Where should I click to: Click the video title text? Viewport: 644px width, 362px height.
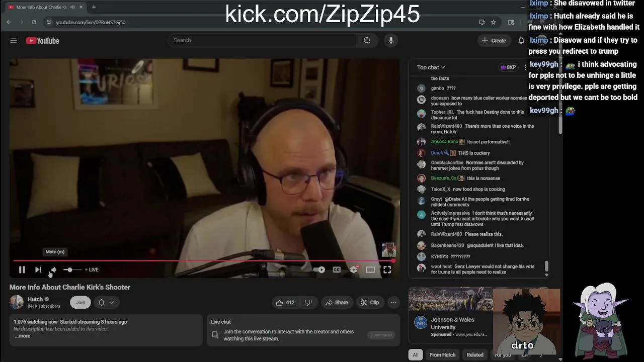70,287
